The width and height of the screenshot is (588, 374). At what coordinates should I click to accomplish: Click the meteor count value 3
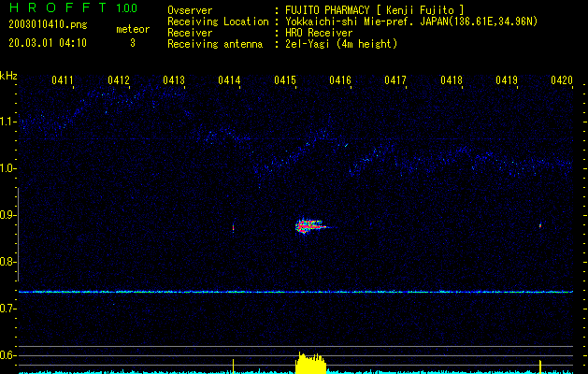133,43
